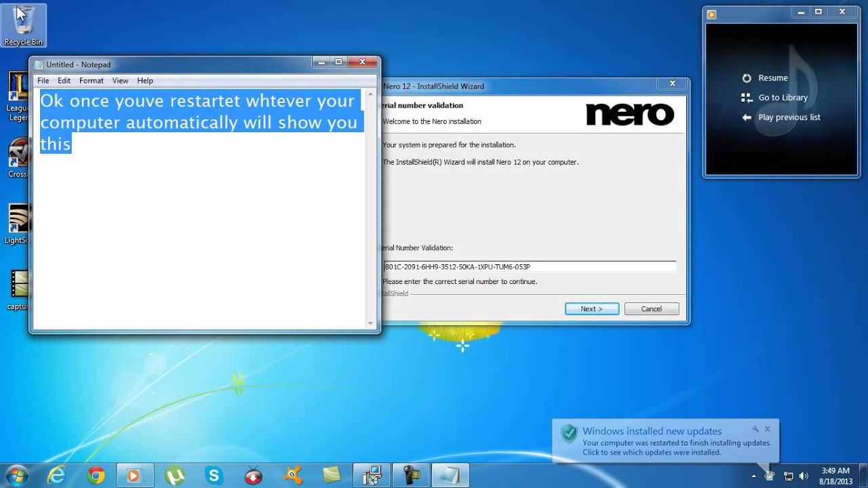Click the Notepad title bar icon
Viewport: 868px width, 488px height.
coord(39,64)
